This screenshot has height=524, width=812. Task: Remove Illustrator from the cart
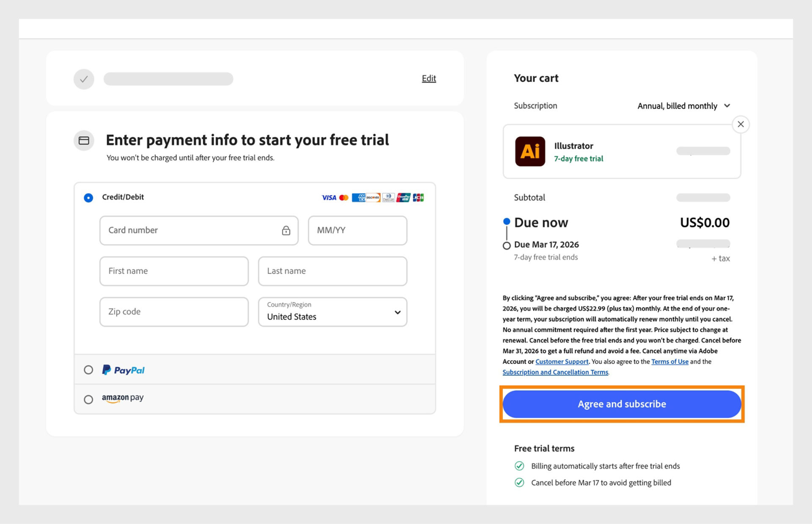(741, 124)
